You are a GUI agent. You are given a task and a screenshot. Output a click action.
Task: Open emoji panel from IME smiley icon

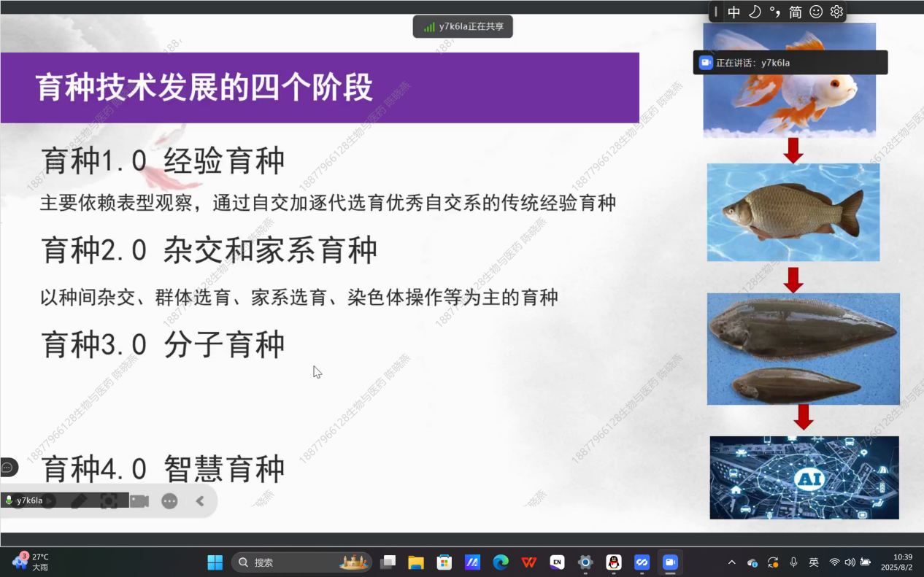[816, 12]
